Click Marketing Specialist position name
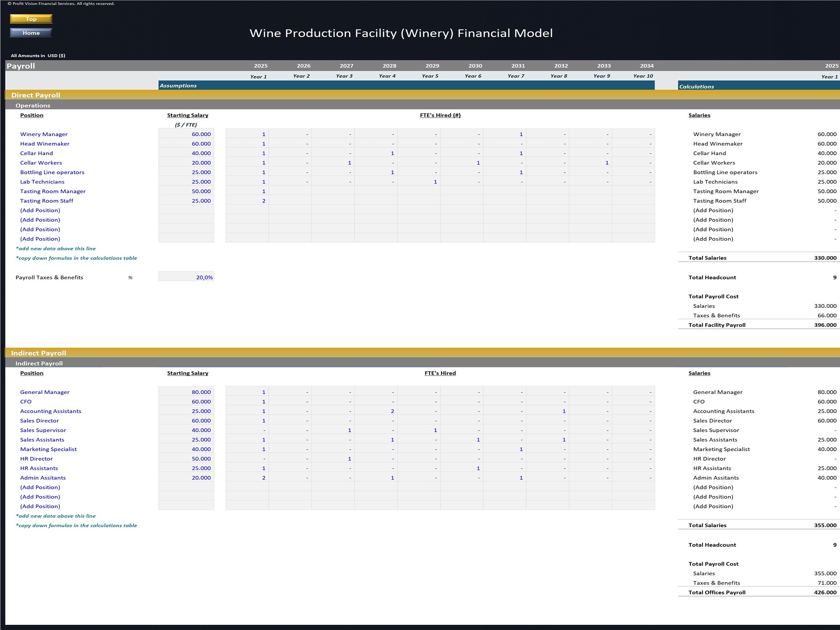This screenshot has height=630, width=840. click(x=48, y=449)
